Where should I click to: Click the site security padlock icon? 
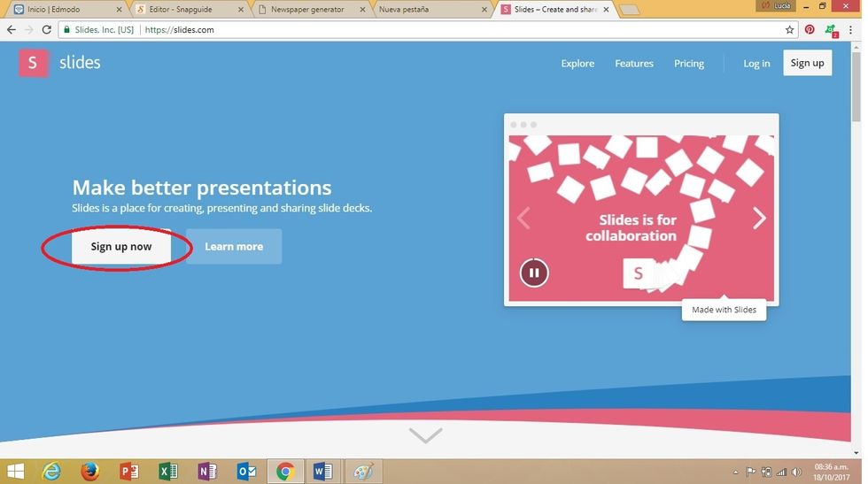[67, 30]
